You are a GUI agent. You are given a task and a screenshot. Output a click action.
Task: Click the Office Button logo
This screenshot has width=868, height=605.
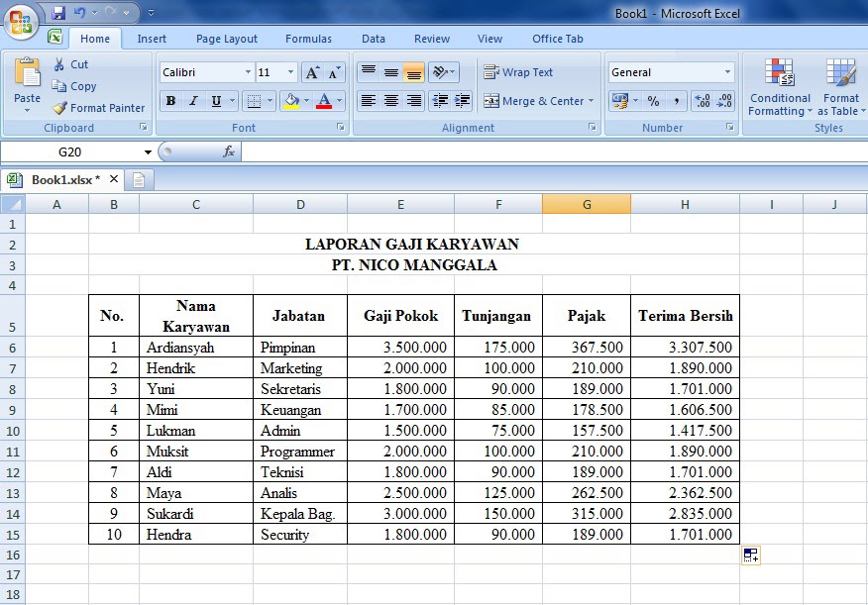(21, 22)
